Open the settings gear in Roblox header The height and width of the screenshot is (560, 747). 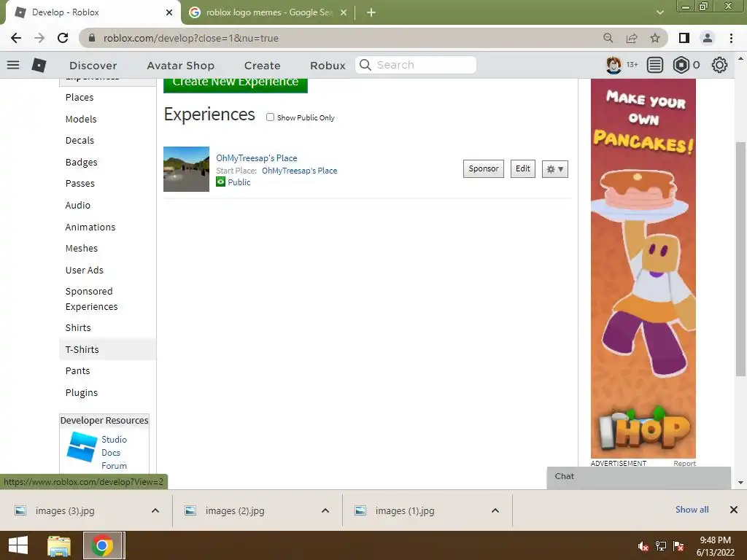pyautogui.click(x=719, y=65)
